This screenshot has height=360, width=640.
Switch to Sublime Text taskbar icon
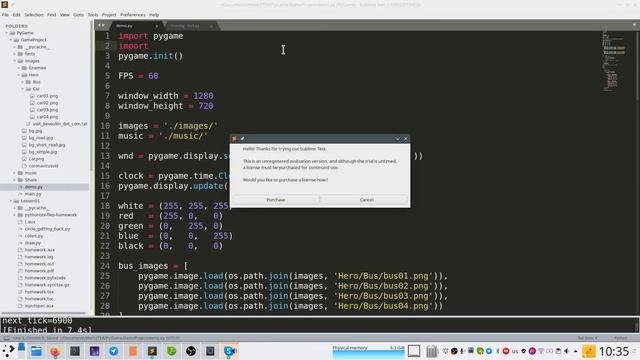tap(152, 351)
